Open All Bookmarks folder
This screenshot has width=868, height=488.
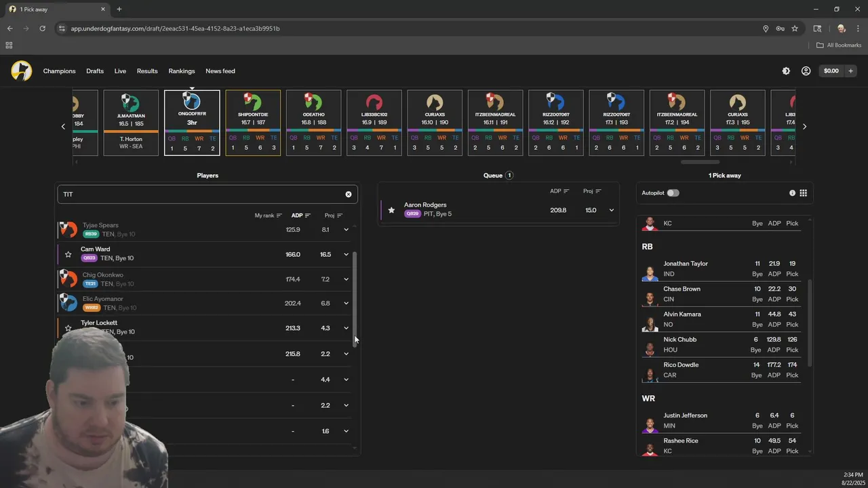tap(839, 45)
